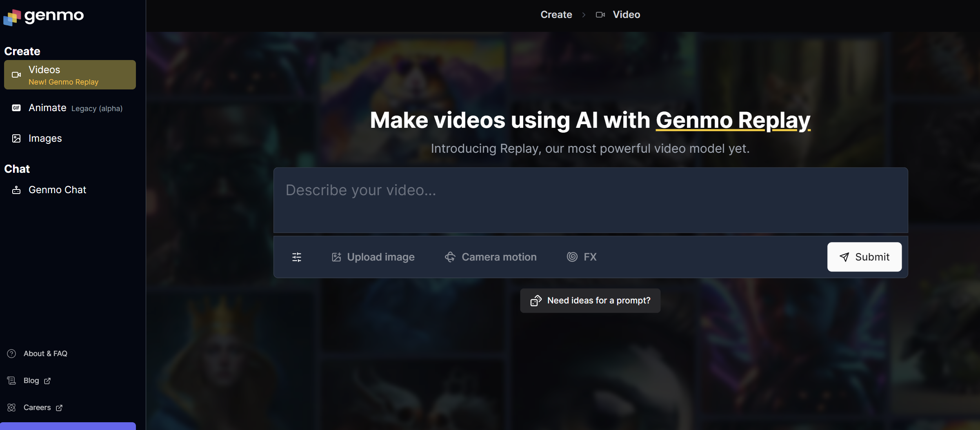Click the paper plane icon on Submit
The image size is (980, 430).
click(x=844, y=257)
